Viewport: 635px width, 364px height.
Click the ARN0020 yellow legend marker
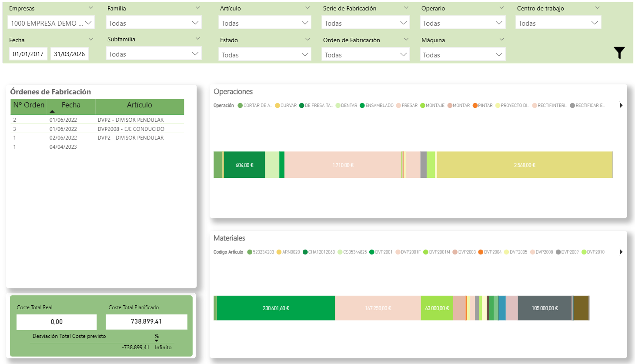[x=279, y=252]
